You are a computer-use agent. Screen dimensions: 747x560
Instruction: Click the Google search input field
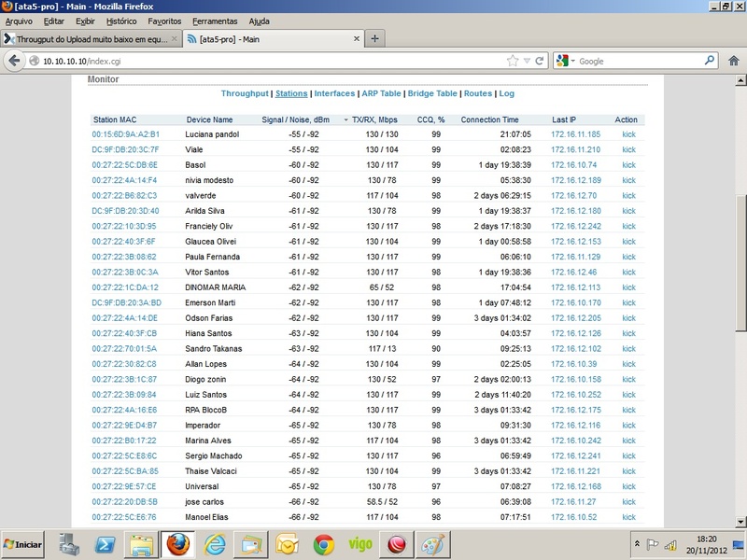(x=635, y=61)
